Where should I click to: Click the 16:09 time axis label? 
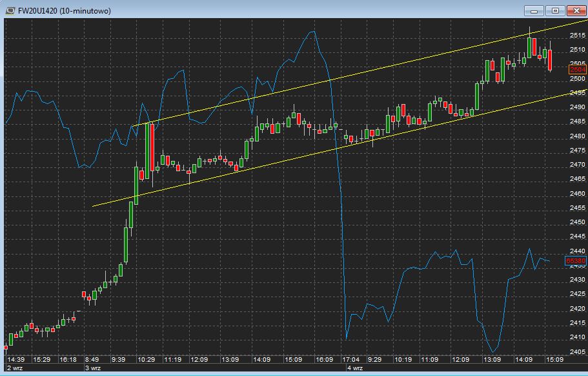point(325,359)
